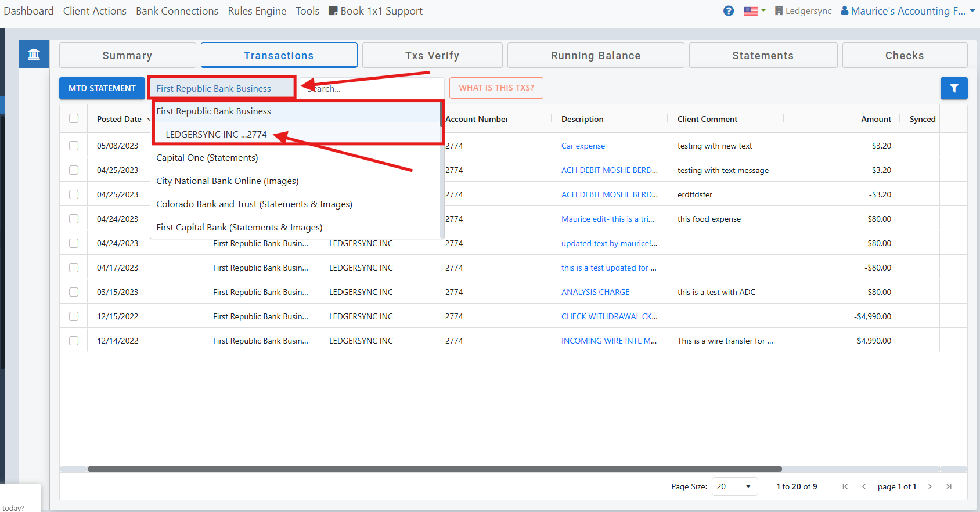Go to the previous page arrow
Viewport: 980px width, 512px height.
[x=864, y=486]
